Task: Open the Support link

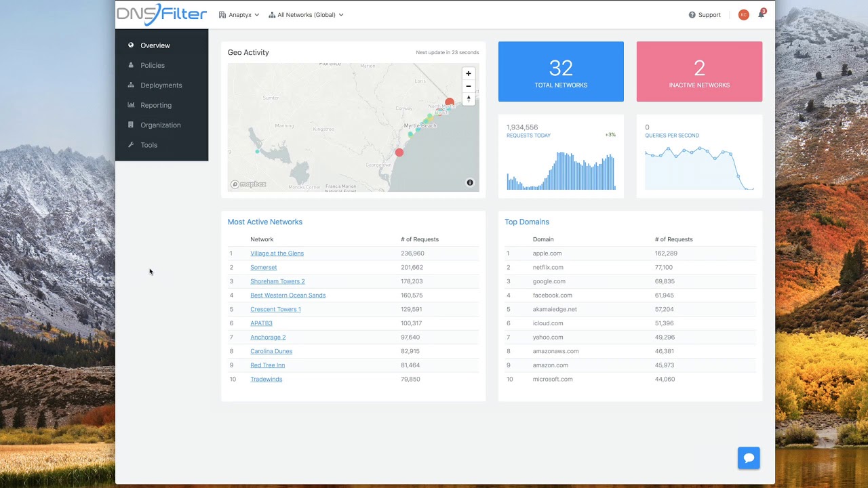Action: click(709, 15)
